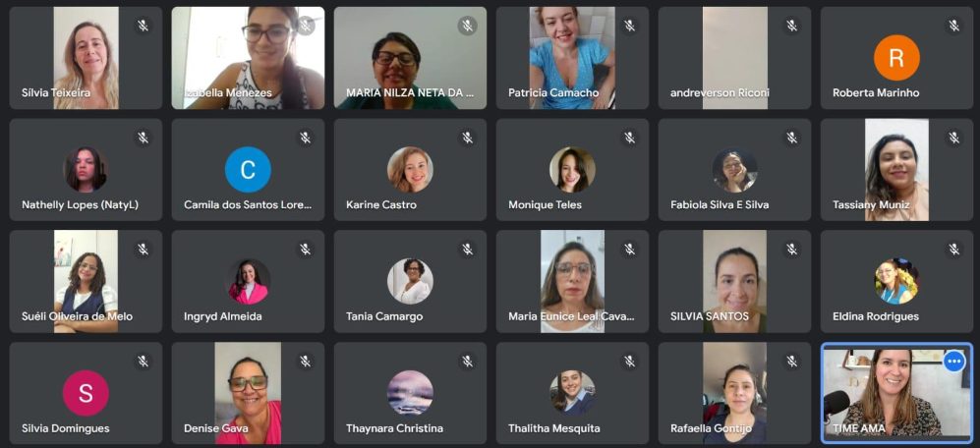Screen dimensions: 980x448
Task: Select Izabella Menezes' video feed
Action: 248,58
